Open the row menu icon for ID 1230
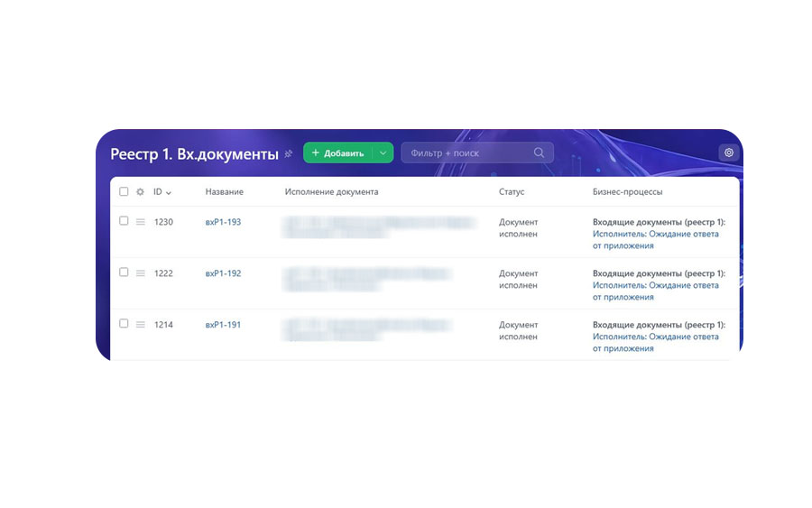This screenshot has height=508, width=812. [x=141, y=222]
